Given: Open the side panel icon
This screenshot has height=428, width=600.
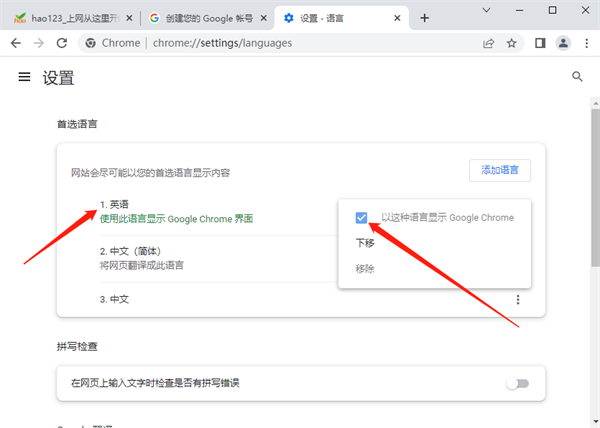Looking at the screenshot, I should click(540, 43).
